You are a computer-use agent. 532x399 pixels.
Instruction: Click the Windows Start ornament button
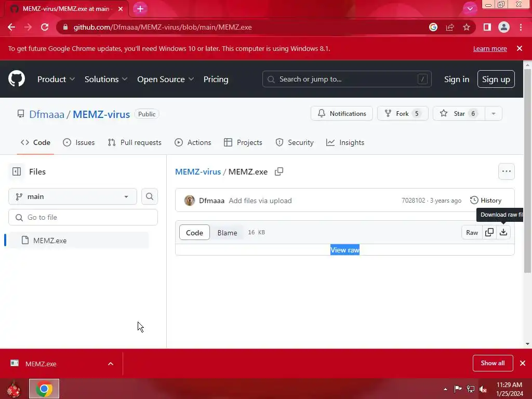click(14, 389)
